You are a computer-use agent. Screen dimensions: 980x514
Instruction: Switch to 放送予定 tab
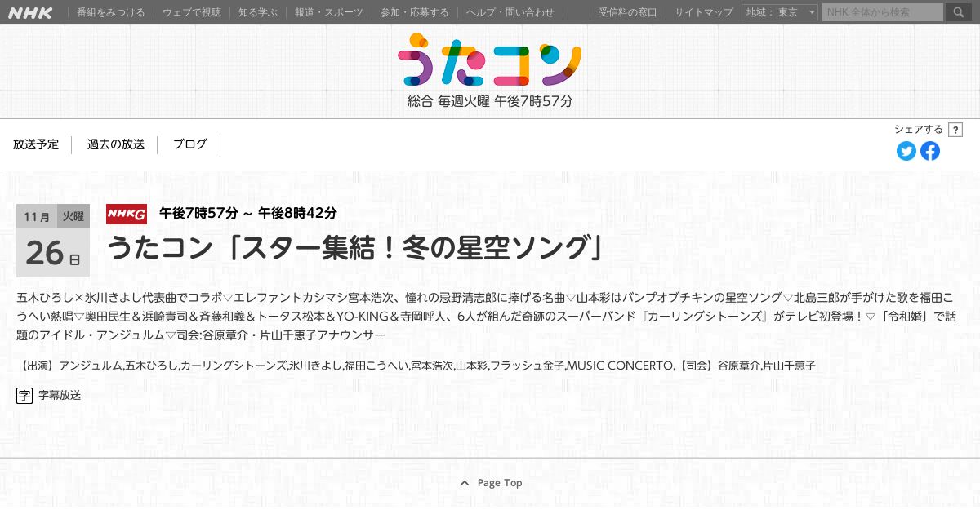[36, 144]
